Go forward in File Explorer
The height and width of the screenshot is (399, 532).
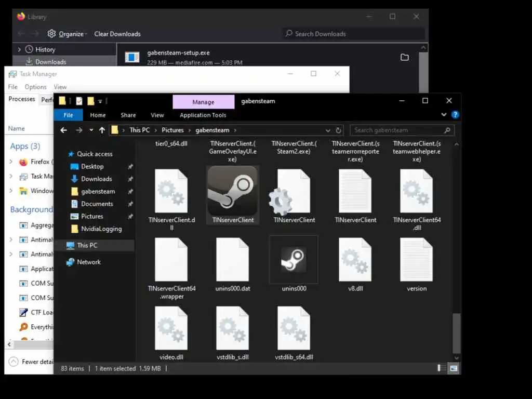coord(79,130)
